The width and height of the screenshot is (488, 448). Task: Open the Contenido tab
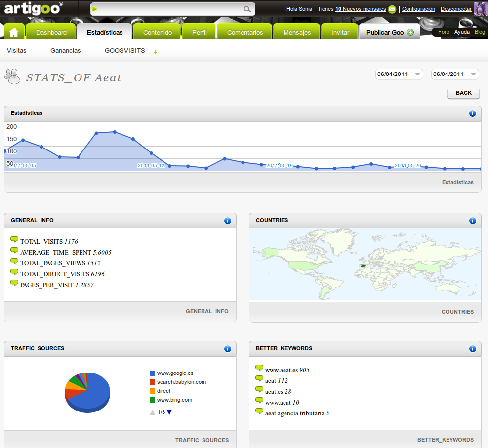click(x=158, y=33)
